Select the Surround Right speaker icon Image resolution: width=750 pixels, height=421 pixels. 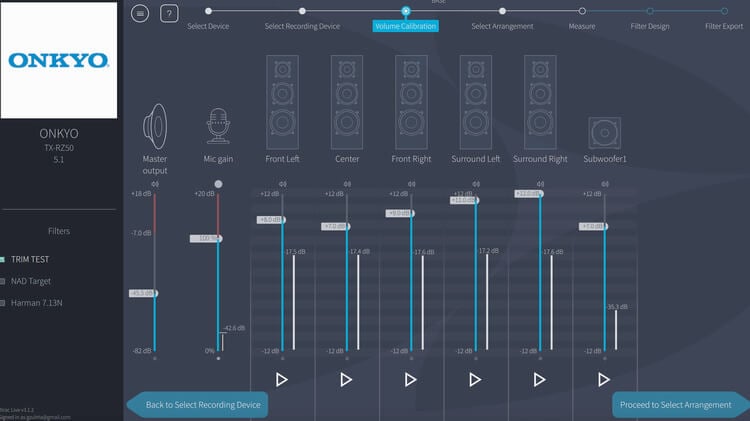[540, 102]
